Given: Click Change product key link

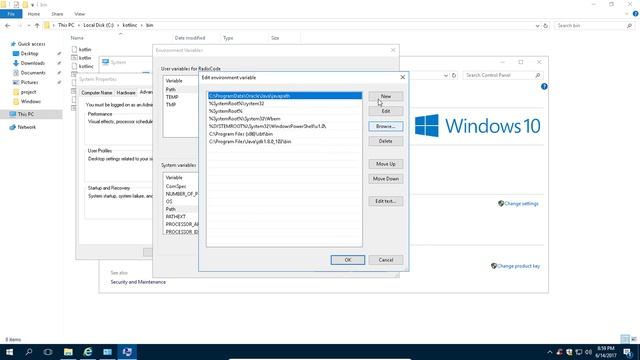Looking at the screenshot, I should point(518,266).
